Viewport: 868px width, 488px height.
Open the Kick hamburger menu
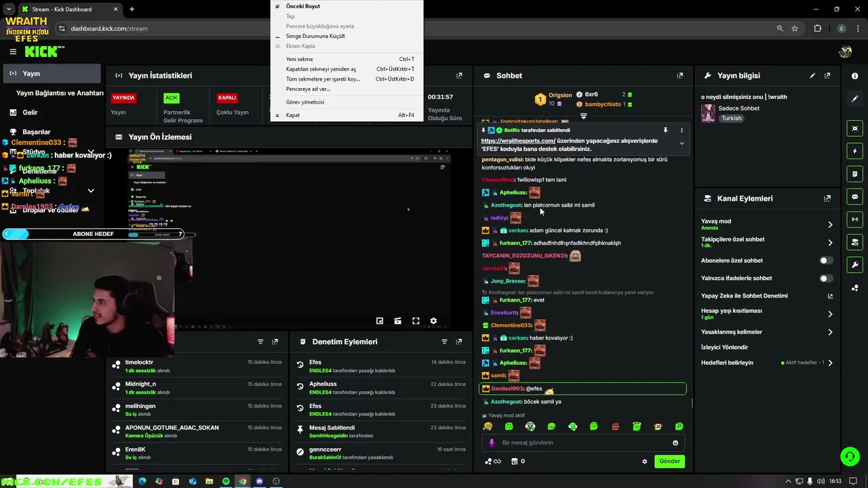coord(13,52)
